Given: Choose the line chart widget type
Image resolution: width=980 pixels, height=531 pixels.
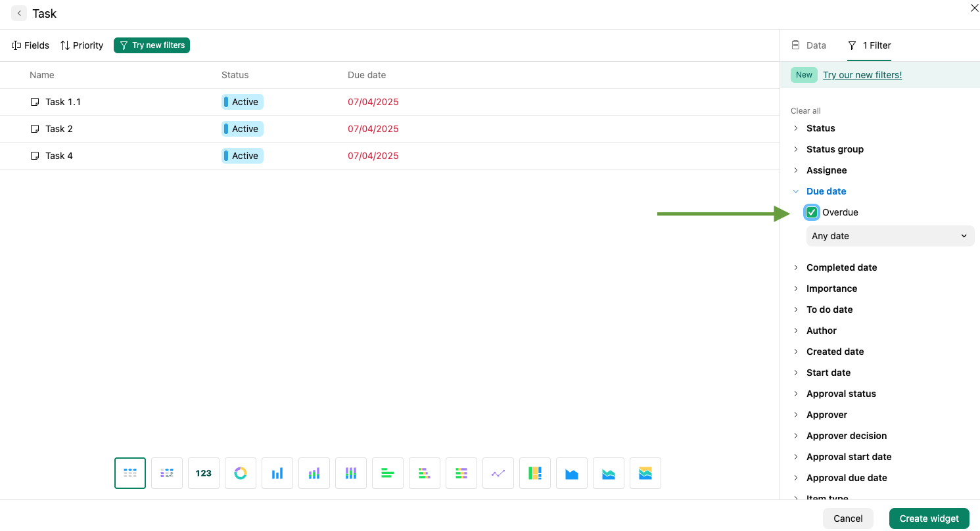Looking at the screenshot, I should [498, 473].
